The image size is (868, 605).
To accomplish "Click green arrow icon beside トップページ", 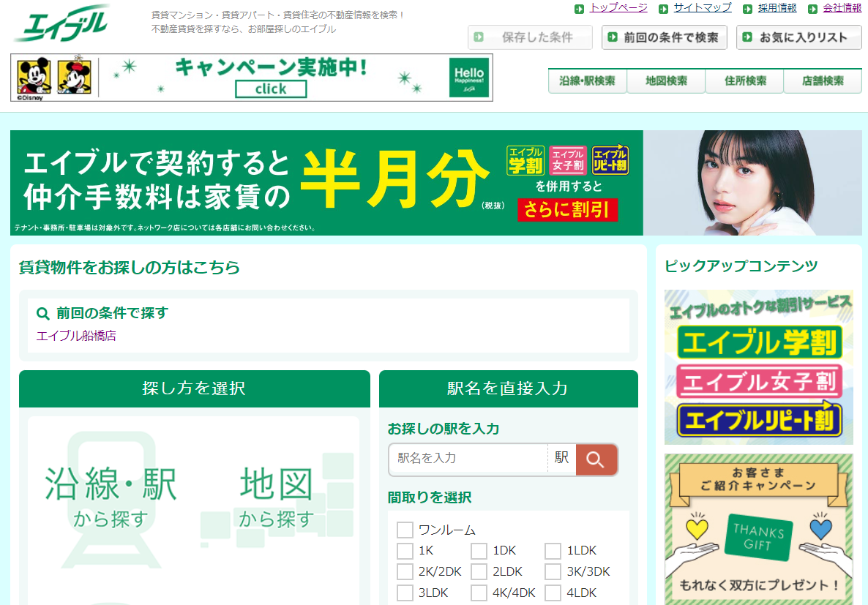I will point(579,9).
